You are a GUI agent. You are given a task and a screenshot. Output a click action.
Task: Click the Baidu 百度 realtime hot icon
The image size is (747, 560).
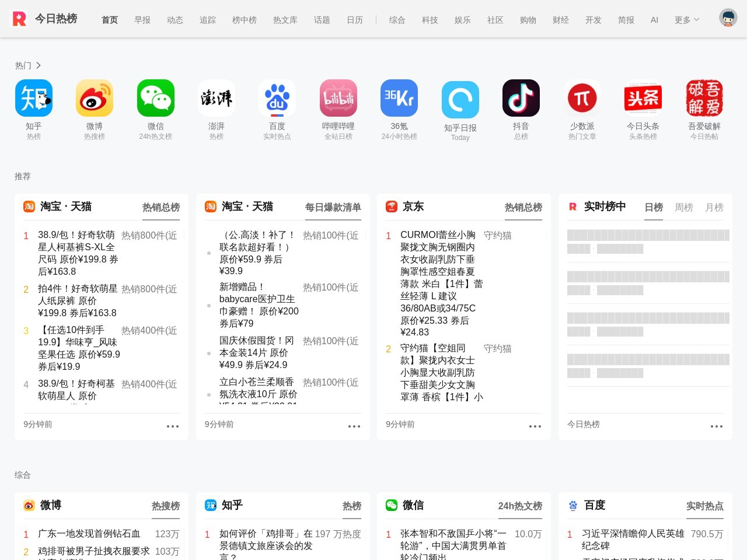[277, 99]
